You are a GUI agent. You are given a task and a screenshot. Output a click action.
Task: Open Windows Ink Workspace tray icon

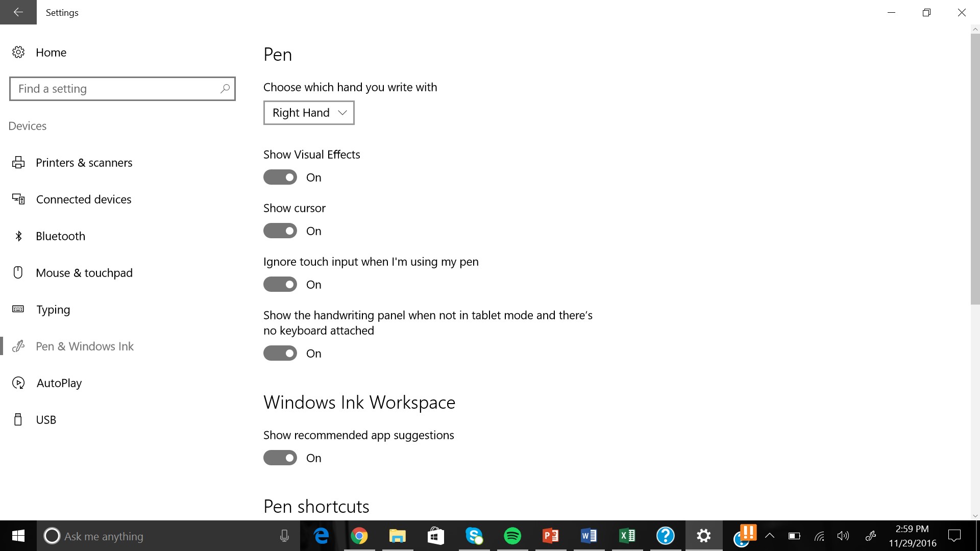pyautogui.click(x=871, y=536)
